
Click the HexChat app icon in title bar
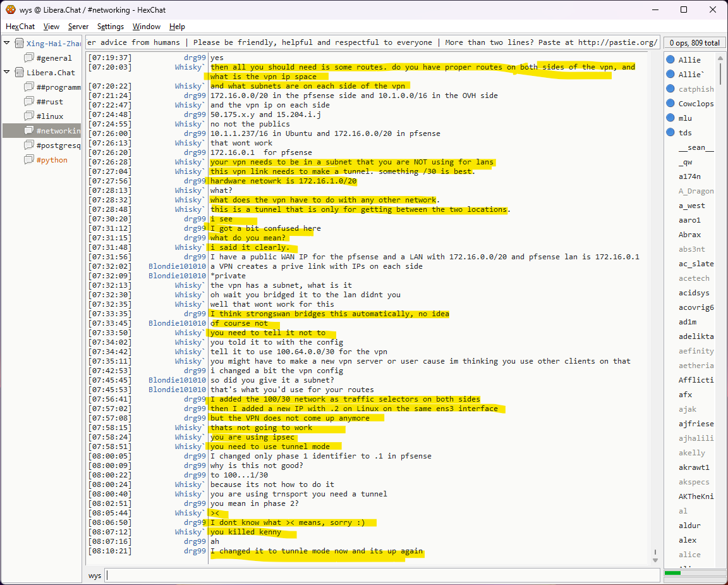click(x=10, y=9)
